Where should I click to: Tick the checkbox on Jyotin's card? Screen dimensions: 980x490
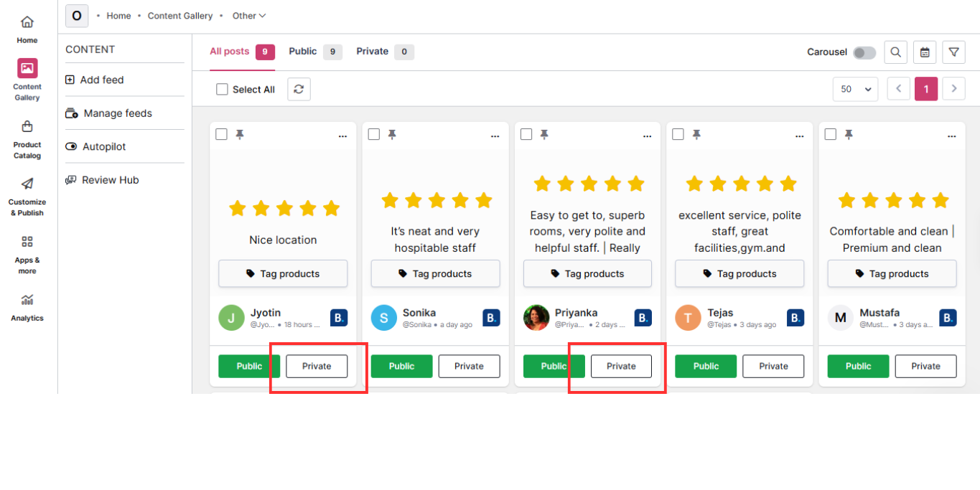pos(221,134)
